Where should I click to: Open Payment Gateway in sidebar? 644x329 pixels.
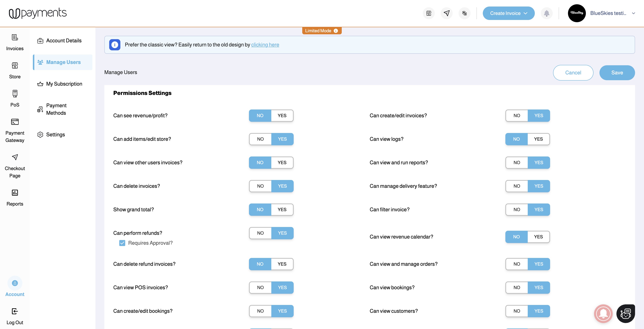(15, 130)
